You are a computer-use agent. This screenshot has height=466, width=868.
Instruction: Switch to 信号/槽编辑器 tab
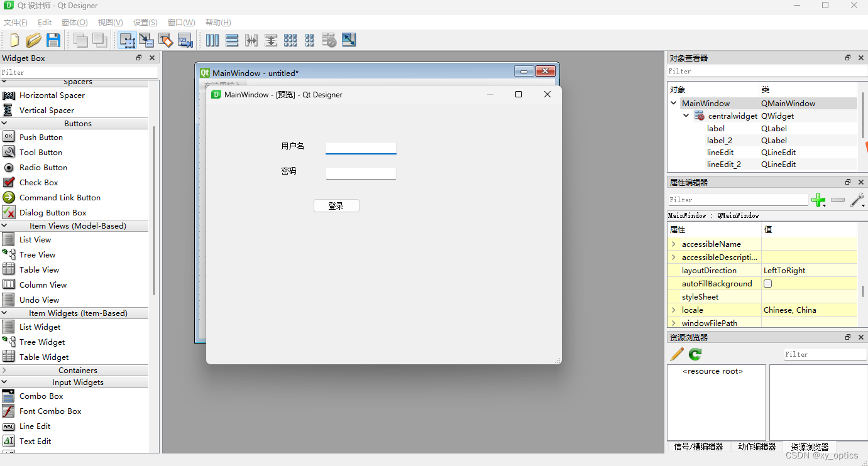tap(698, 447)
